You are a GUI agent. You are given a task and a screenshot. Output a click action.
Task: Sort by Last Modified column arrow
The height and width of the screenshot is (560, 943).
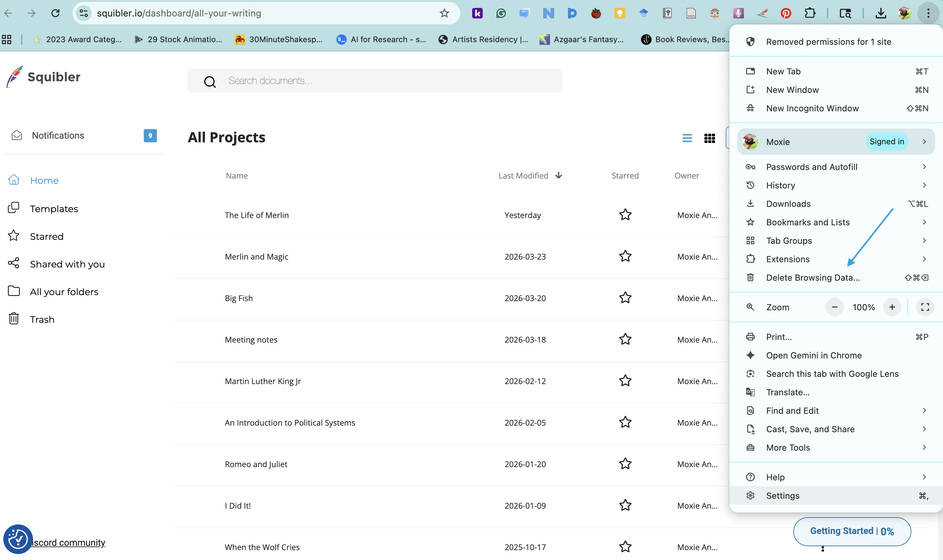[559, 176]
